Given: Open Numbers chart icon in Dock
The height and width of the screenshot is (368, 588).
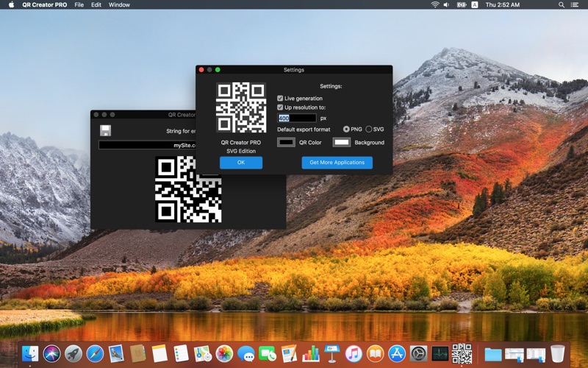Looking at the screenshot, I should (311, 354).
